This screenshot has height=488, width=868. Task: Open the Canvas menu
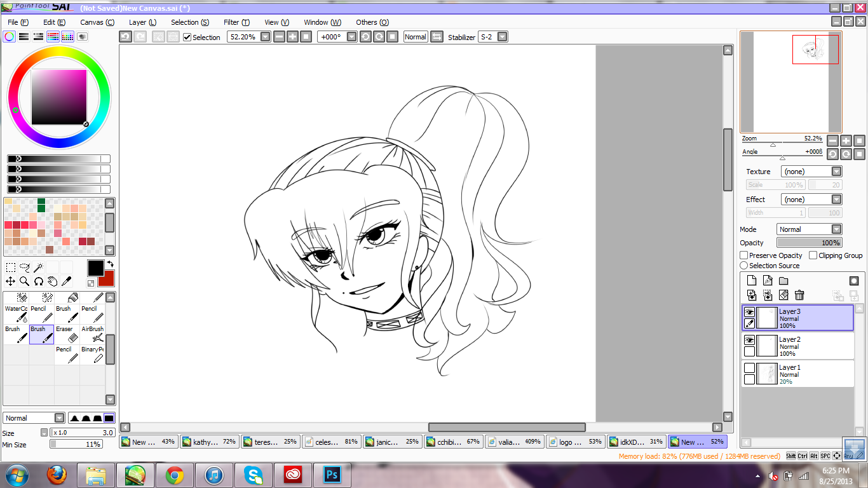97,22
